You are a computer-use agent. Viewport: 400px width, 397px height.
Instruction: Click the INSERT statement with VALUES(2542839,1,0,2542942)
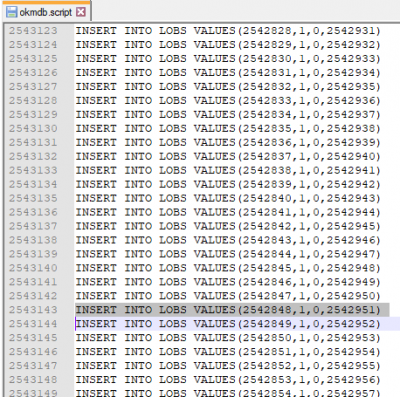click(228, 184)
